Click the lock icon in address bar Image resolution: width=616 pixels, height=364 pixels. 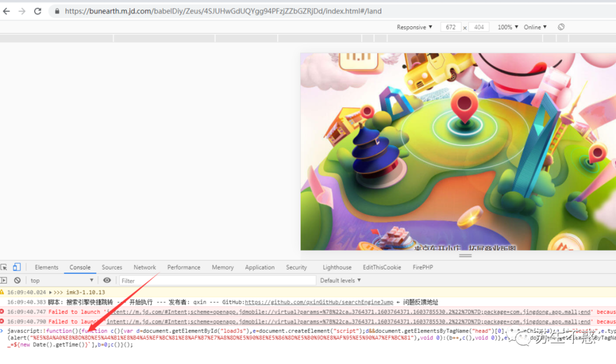tap(57, 11)
